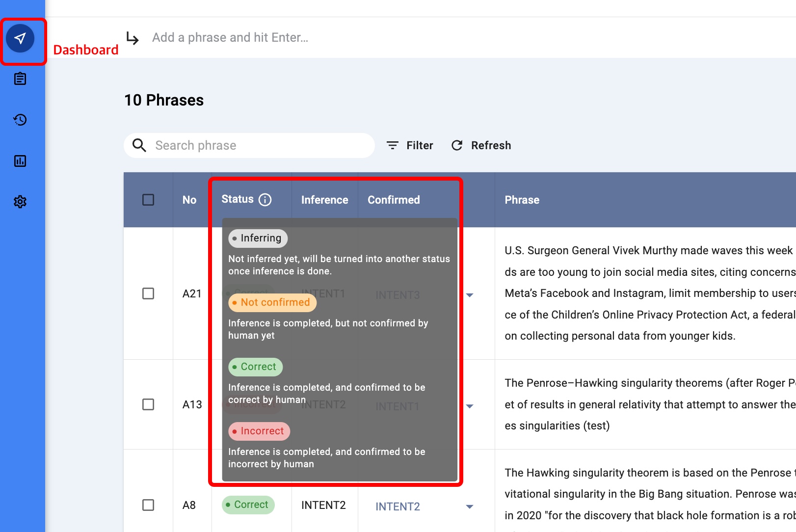Check the checkbox for row A13
This screenshot has height=532, width=796.
[x=148, y=404]
